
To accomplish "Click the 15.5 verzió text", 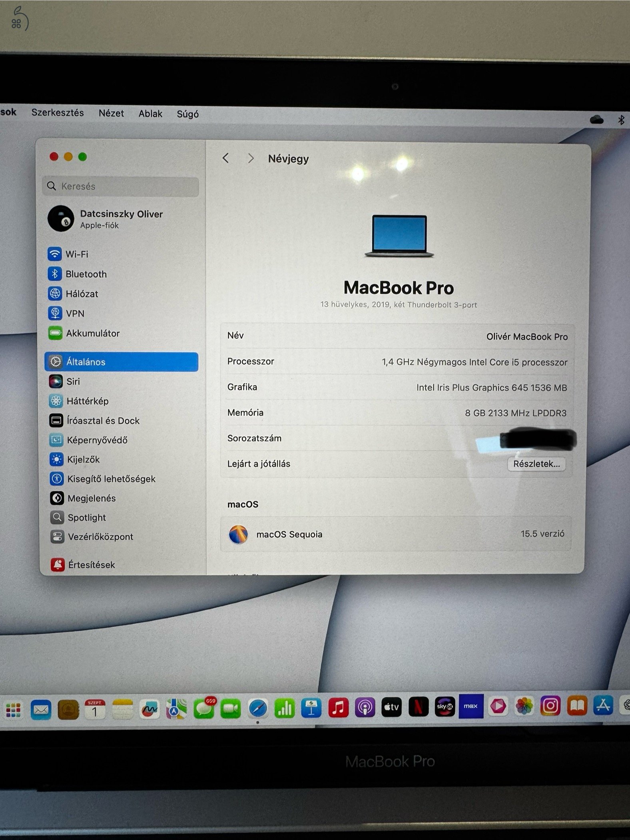I will (x=542, y=534).
